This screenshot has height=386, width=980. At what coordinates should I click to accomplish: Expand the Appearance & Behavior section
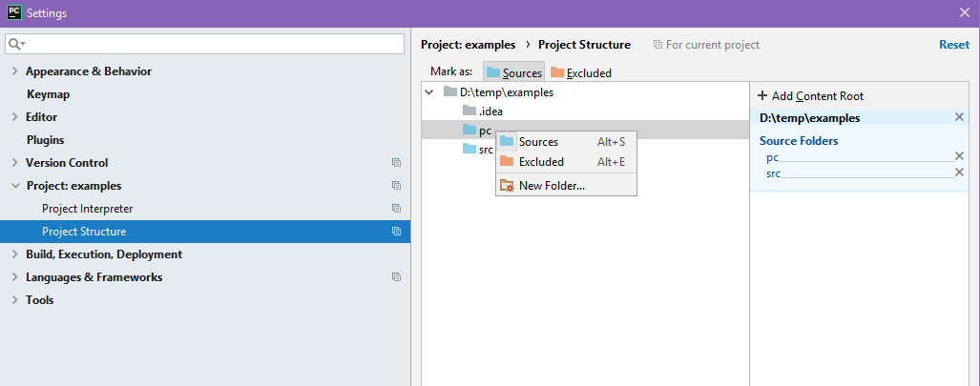[x=15, y=71]
